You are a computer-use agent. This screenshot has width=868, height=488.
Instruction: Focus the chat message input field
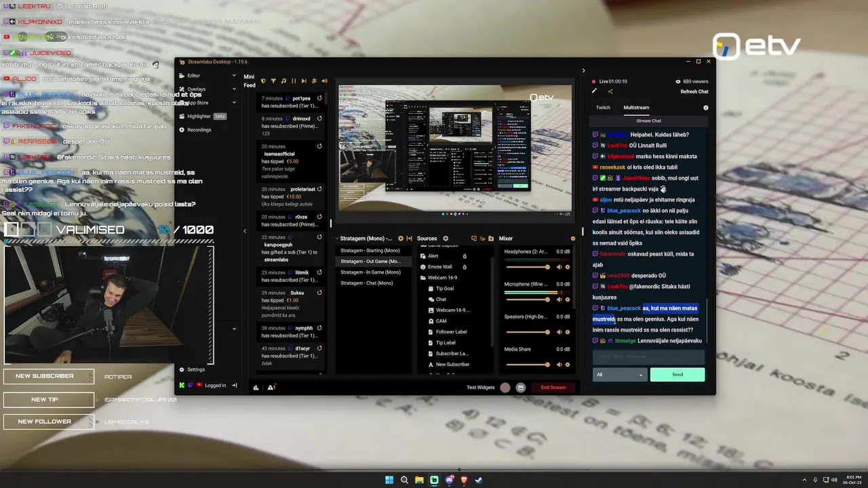[x=648, y=357]
